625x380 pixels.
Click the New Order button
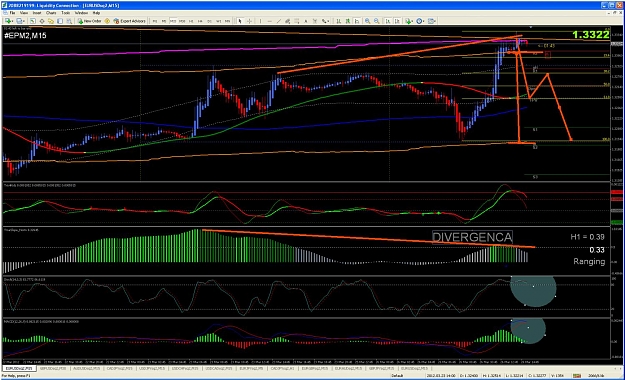coord(90,21)
